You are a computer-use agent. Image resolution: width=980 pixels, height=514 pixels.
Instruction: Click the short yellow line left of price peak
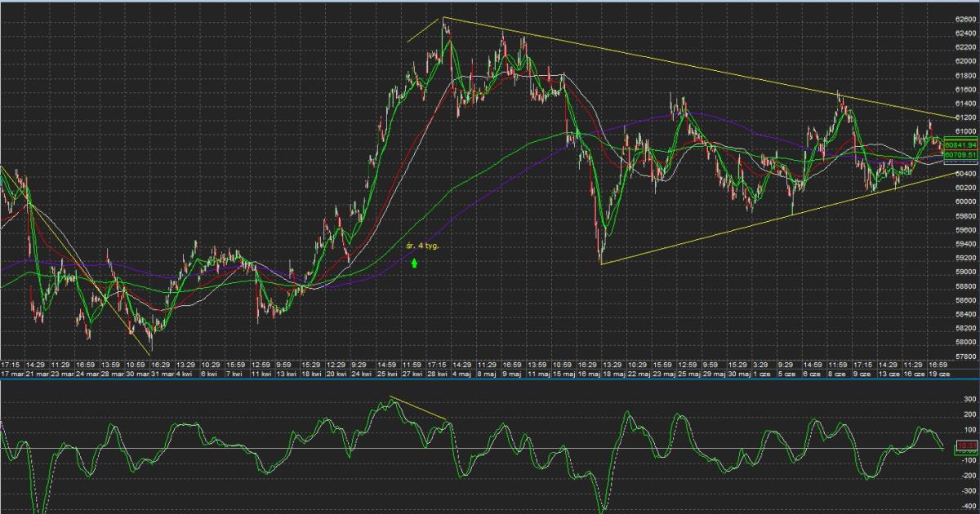[x=424, y=30]
